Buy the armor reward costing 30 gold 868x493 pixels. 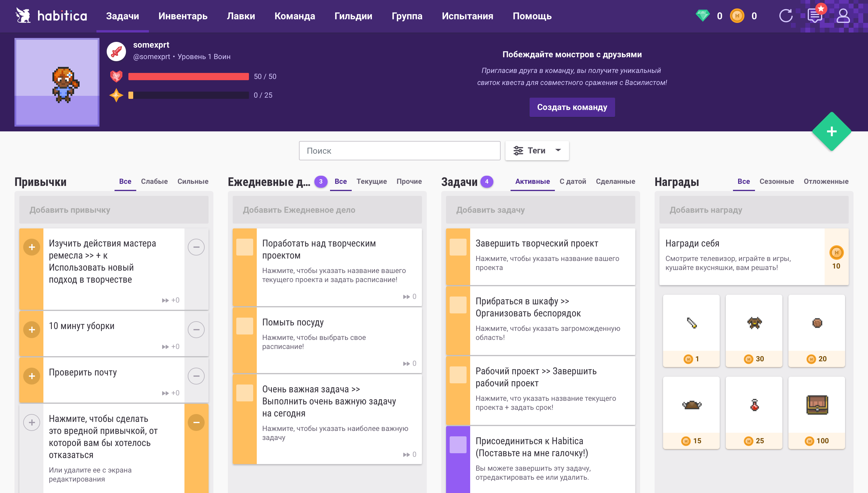coord(754,331)
